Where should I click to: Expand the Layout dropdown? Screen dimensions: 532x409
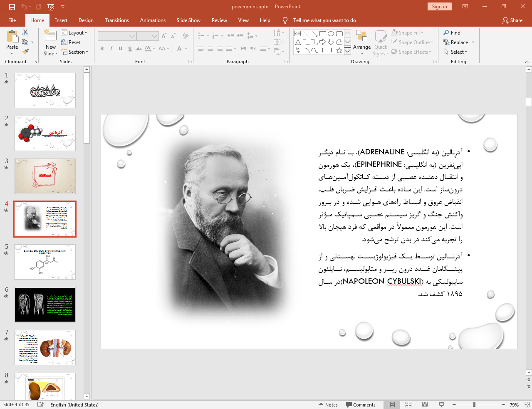(74, 33)
